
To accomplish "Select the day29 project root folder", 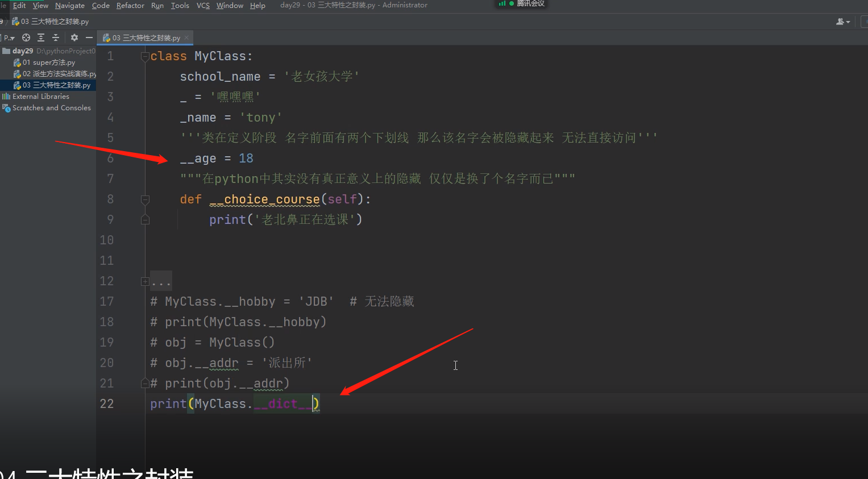I will click(23, 51).
